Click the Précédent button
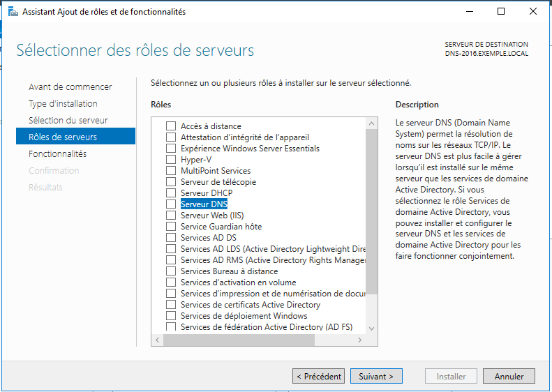Viewport: 552px width, 392px height. click(x=319, y=376)
